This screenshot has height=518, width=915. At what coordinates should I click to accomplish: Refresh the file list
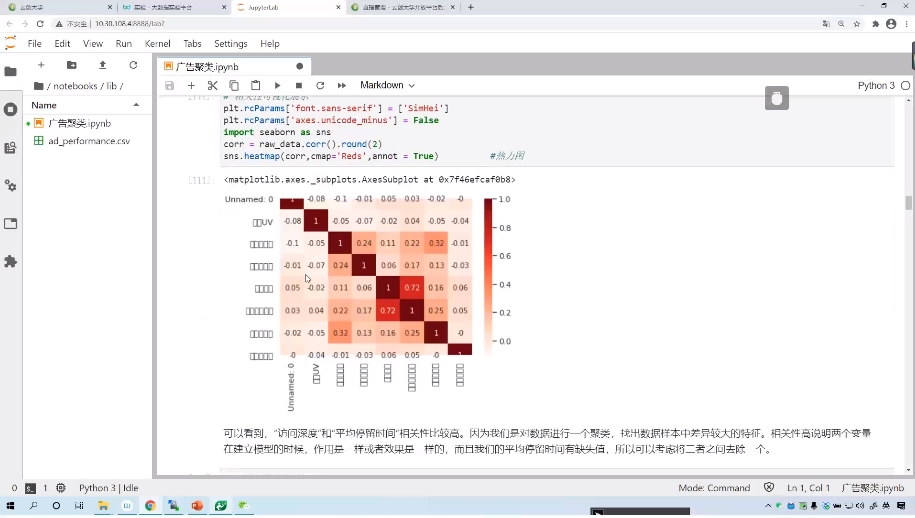pyautogui.click(x=133, y=65)
